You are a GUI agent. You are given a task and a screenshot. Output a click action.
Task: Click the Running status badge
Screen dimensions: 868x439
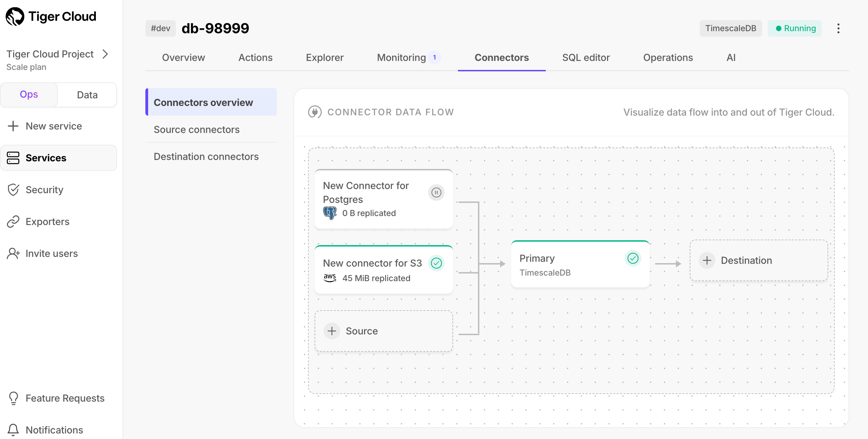coord(795,28)
